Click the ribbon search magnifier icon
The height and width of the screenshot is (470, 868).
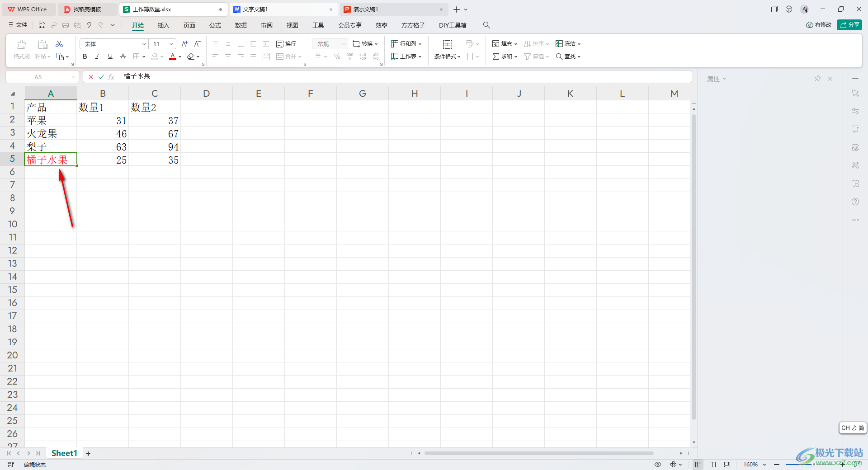coord(486,25)
